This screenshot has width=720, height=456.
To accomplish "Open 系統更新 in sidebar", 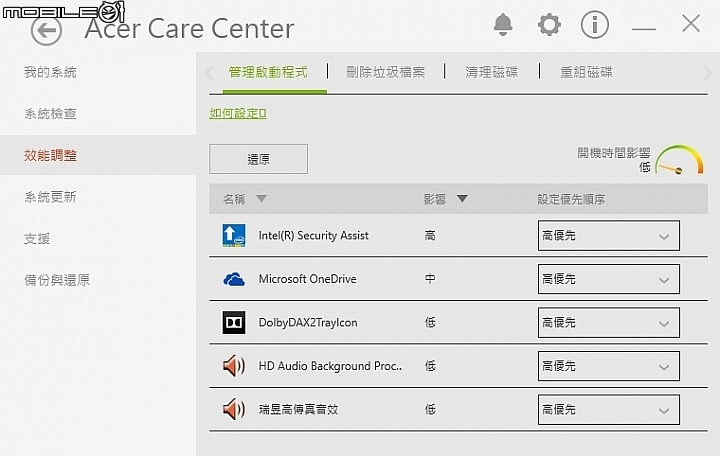I will tap(50, 197).
